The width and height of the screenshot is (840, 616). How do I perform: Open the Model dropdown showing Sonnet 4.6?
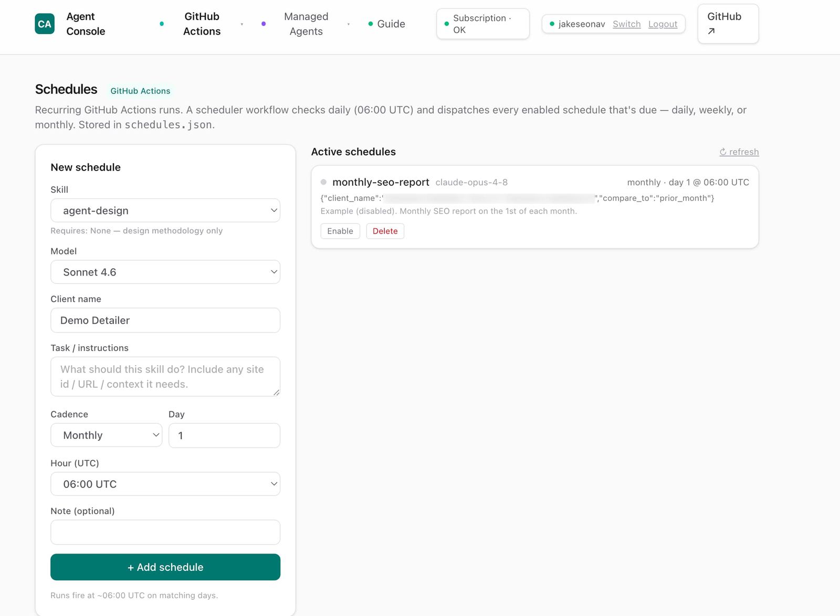click(165, 272)
